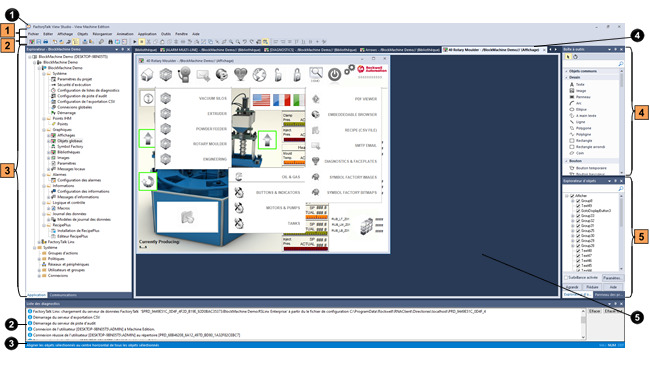The width and height of the screenshot is (650, 370).
Task: Collapse the Graphiques folder in Explorateur tree
Action: [44, 130]
